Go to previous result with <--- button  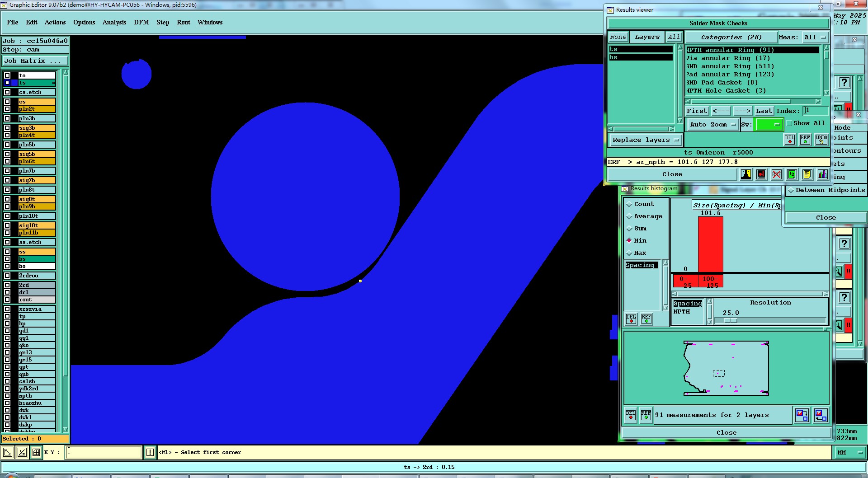pos(721,111)
